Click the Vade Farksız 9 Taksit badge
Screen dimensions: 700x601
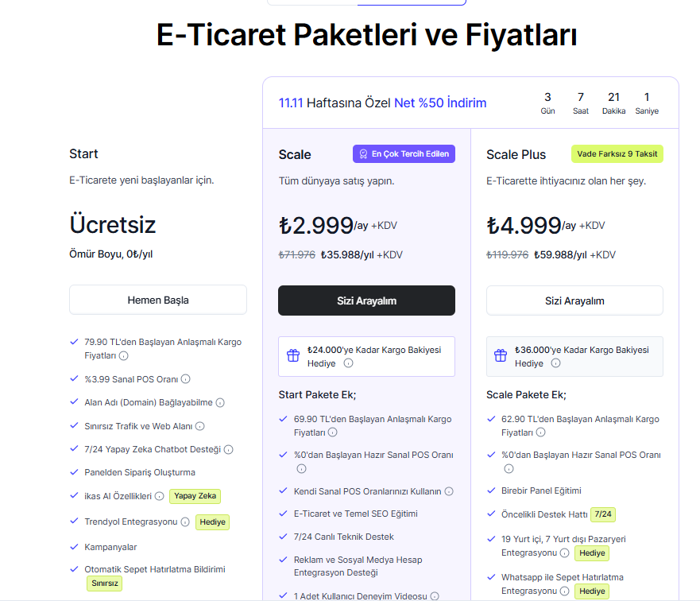point(617,154)
